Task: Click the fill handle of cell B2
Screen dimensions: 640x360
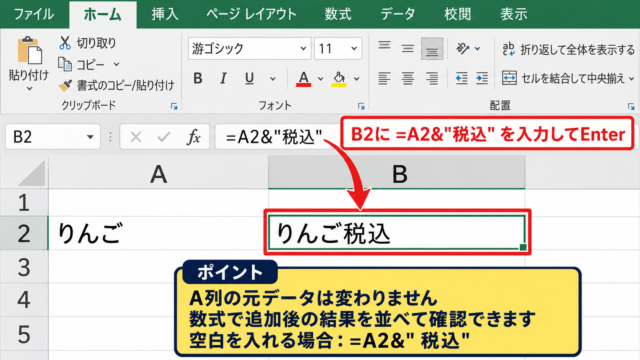Action: 523,247
